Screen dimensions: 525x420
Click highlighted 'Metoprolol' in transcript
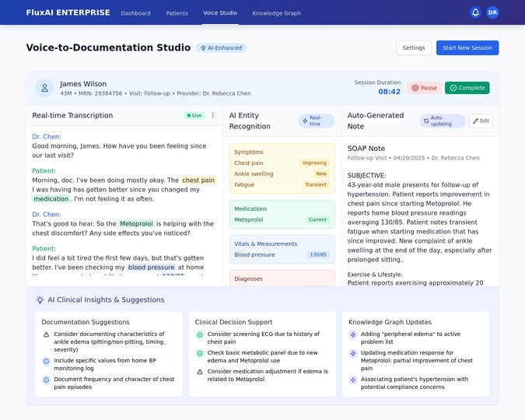[136, 224]
